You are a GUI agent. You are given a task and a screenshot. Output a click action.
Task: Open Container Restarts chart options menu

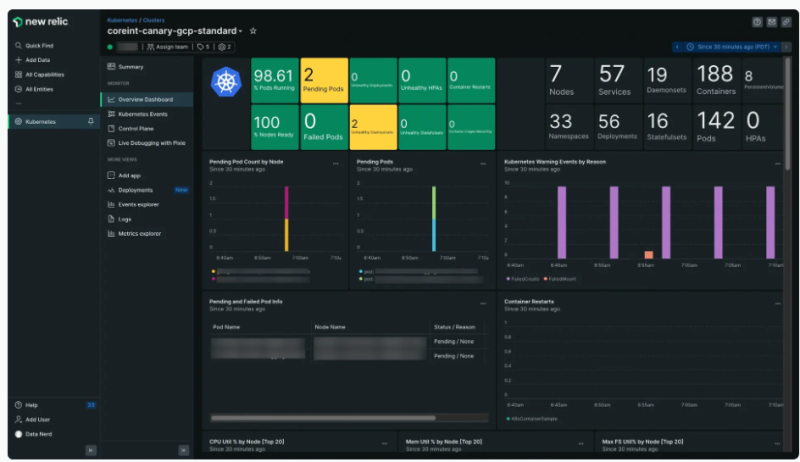[778, 303]
